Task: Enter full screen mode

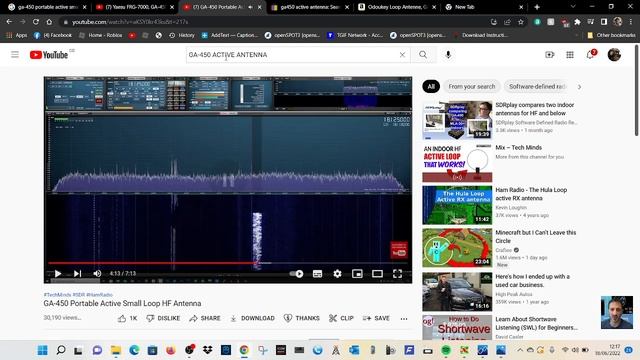Action: tap(397, 273)
